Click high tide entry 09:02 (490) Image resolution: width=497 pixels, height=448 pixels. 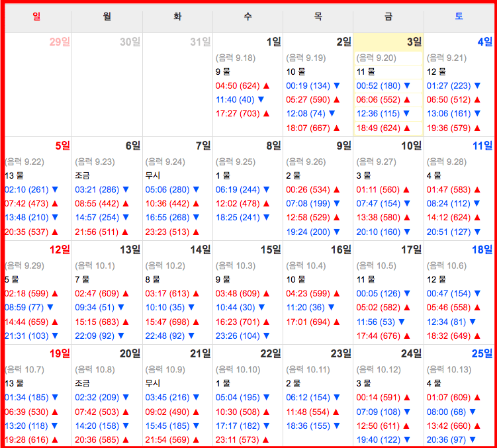coord(172,412)
